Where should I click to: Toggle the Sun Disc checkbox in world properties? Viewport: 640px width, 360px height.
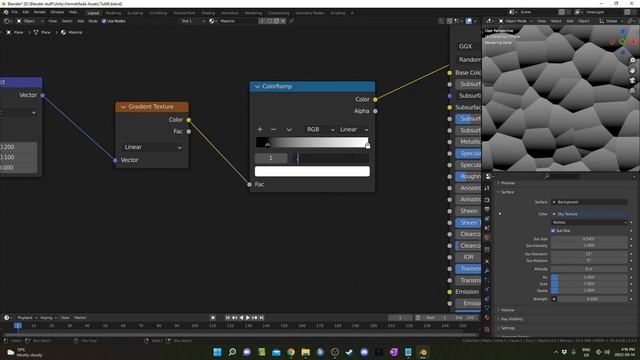click(x=553, y=231)
